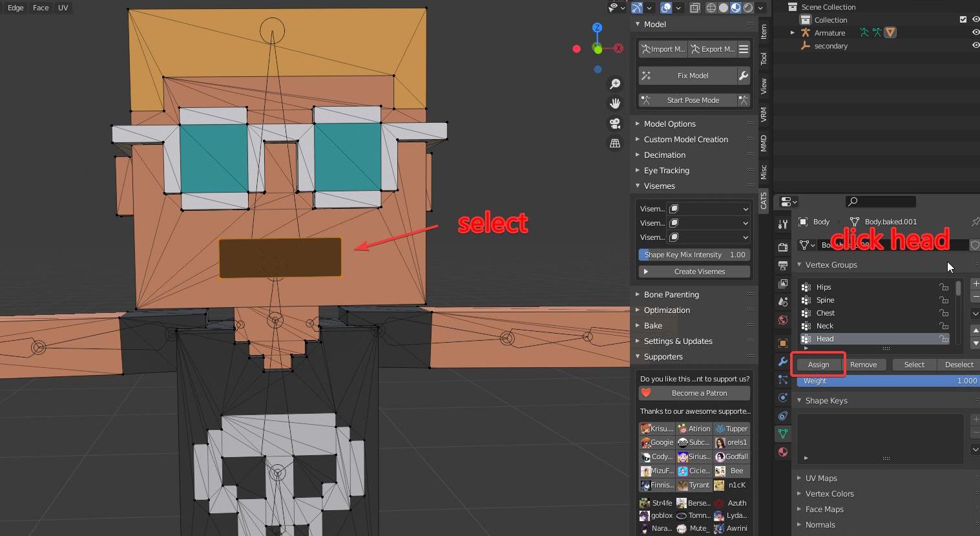Toggle camera view icon in viewport
This screenshot has width=980, height=536.
pyautogui.click(x=615, y=123)
